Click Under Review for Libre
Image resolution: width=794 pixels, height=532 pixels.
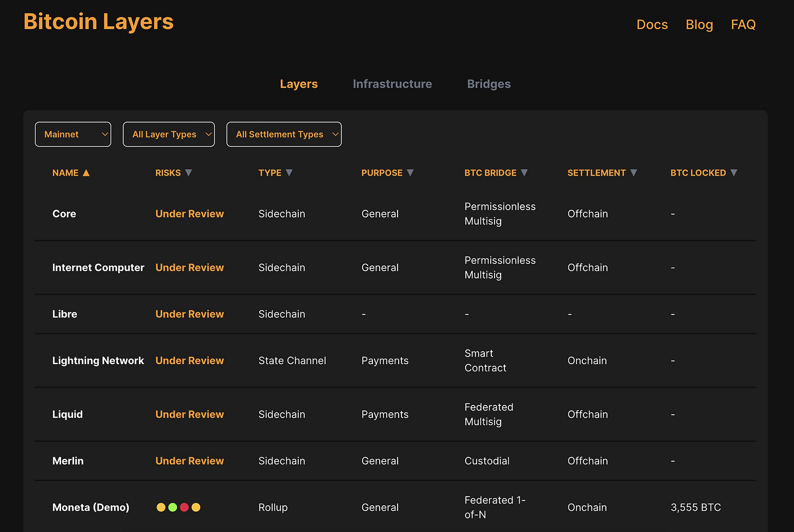click(190, 314)
